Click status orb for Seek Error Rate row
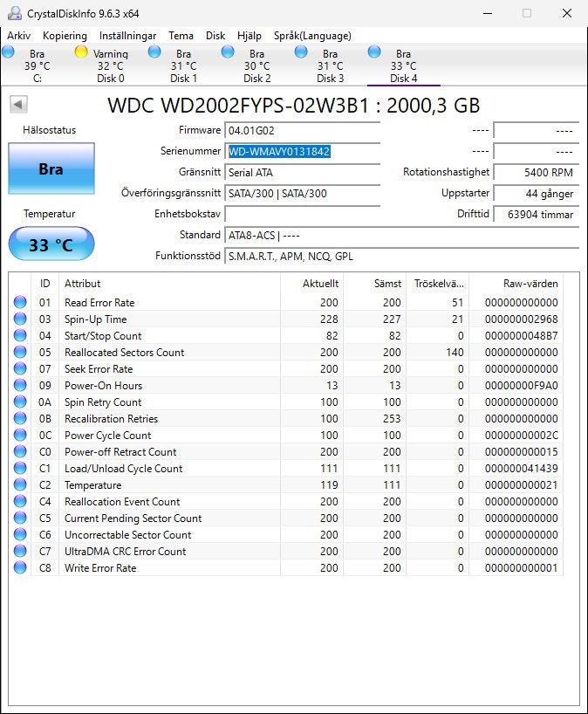Viewport: 588px width, 714px height. [20, 369]
